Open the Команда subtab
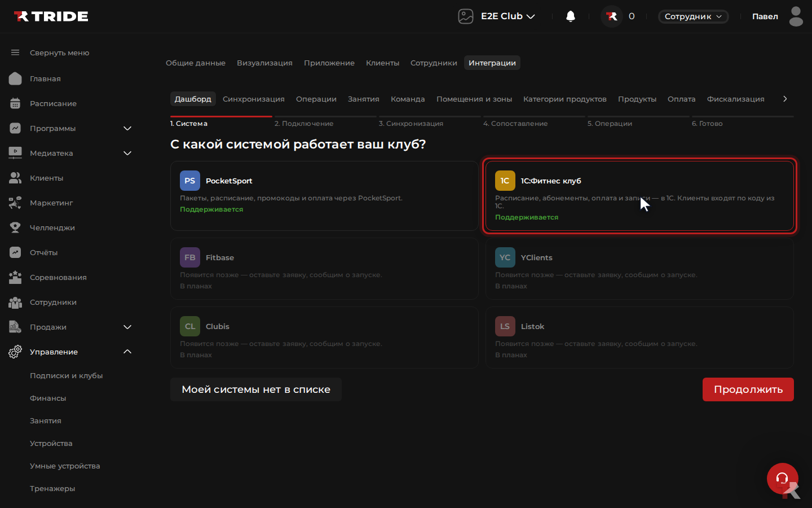 pyautogui.click(x=408, y=99)
